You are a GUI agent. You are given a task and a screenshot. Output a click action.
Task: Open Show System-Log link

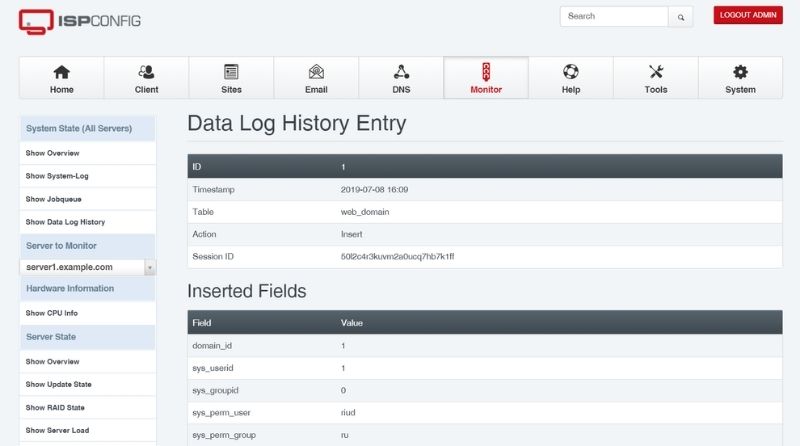(x=55, y=175)
